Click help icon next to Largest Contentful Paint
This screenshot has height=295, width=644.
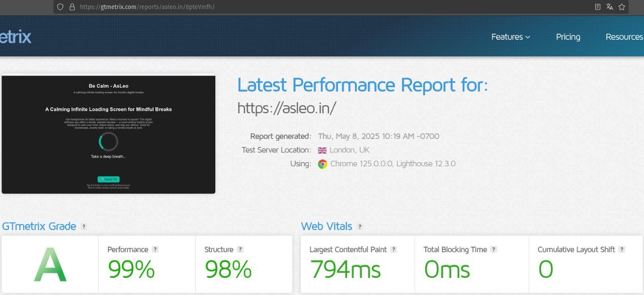click(x=393, y=249)
